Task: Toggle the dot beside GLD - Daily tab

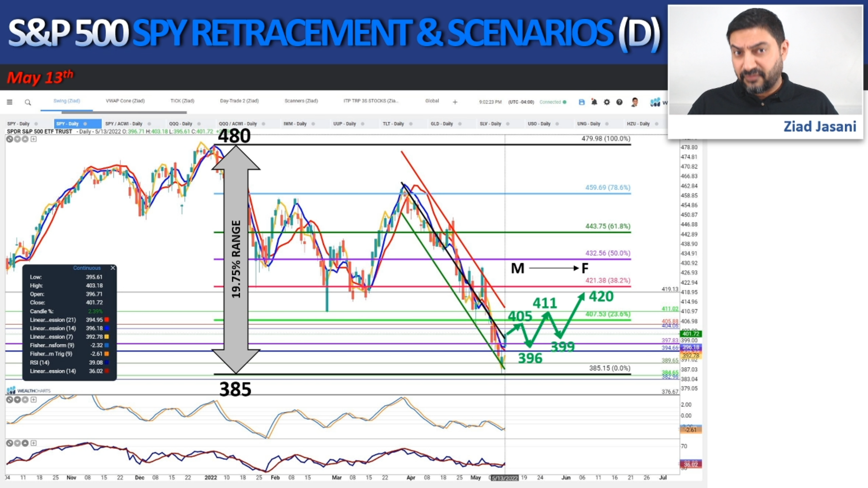Action: click(460, 124)
